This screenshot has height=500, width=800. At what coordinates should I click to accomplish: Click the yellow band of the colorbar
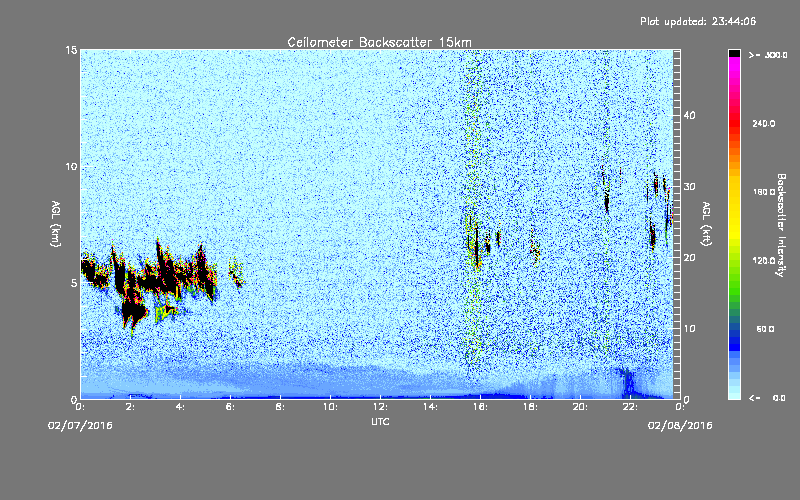(734, 209)
